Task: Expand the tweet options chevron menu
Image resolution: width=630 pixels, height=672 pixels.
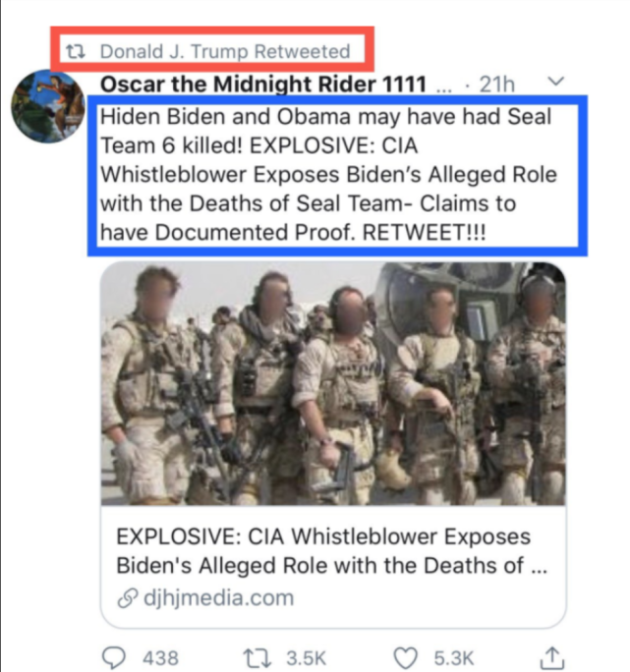Action: 557,82
